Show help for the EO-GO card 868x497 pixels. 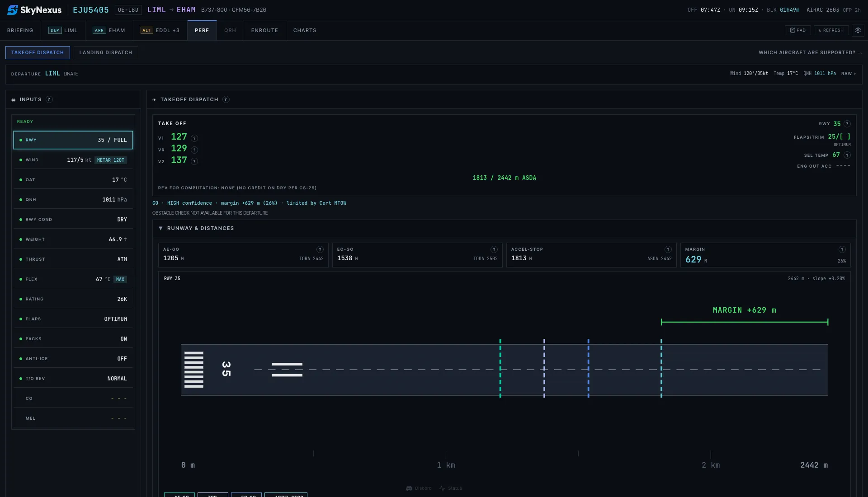pos(494,249)
